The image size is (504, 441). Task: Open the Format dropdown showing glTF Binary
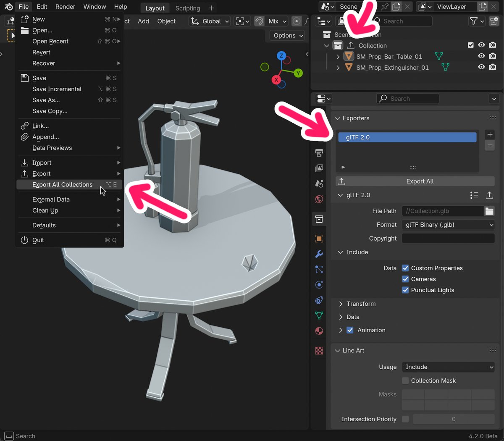(x=448, y=225)
